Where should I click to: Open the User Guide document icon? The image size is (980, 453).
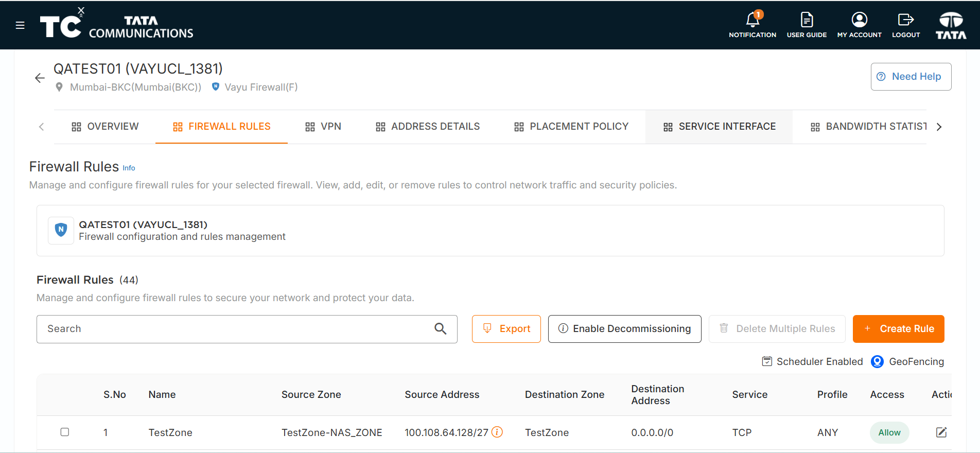click(807, 20)
